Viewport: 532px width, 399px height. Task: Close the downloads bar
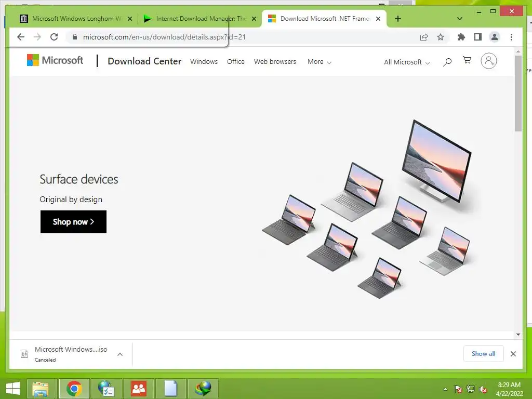pyautogui.click(x=513, y=354)
